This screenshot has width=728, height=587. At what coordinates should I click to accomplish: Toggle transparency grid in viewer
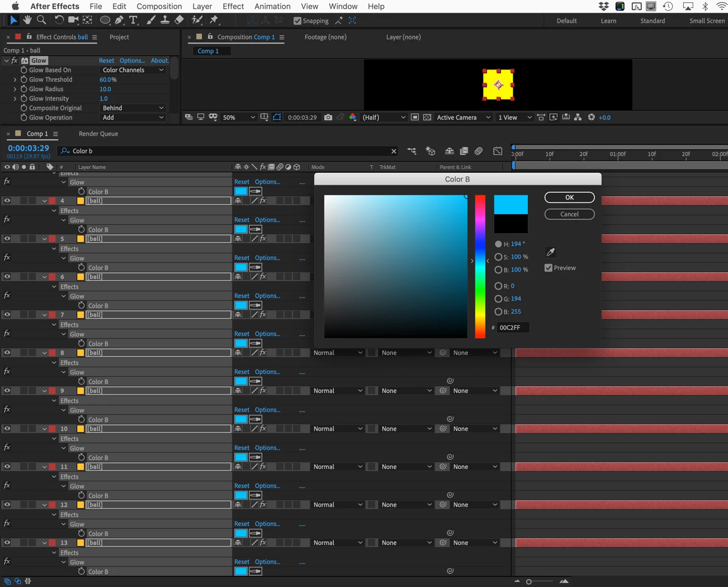pyautogui.click(x=427, y=117)
